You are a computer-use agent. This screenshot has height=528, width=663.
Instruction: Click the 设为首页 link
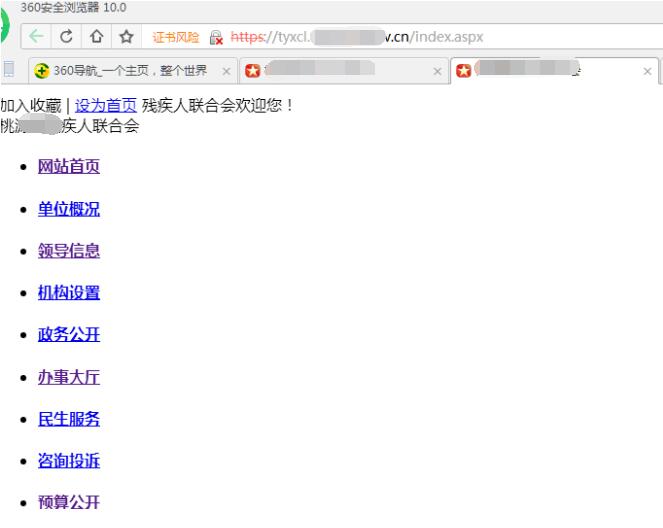coord(105,105)
